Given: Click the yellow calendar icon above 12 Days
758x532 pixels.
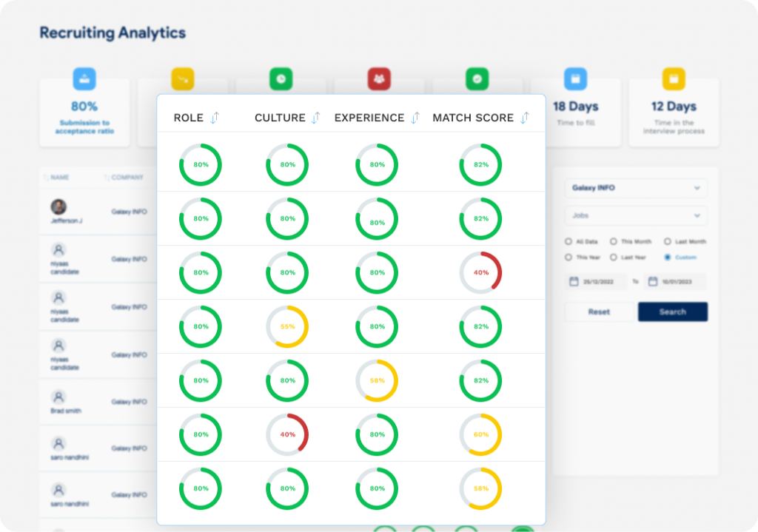Looking at the screenshot, I should pyautogui.click(x=674, y=78).
